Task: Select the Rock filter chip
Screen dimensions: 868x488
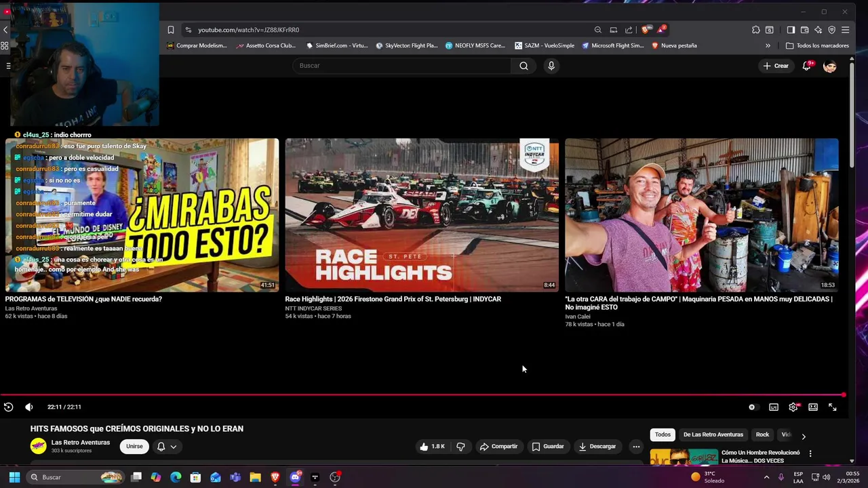Action: (762, 434)
